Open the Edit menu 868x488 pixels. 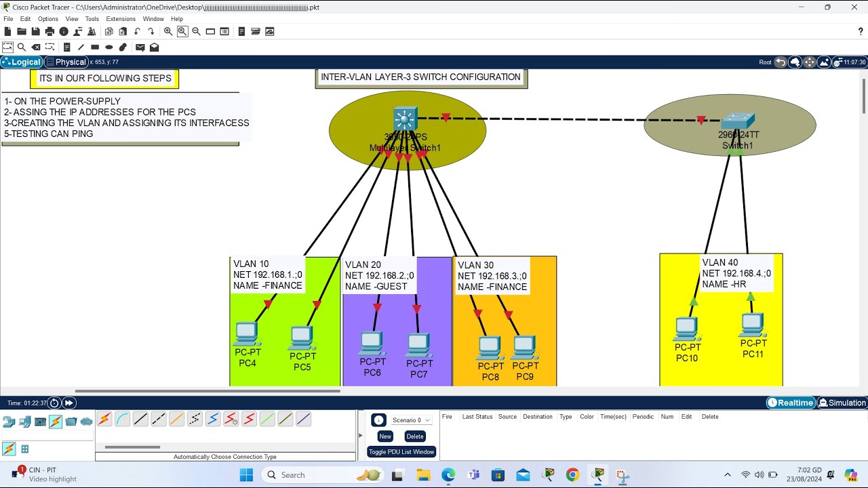pos(26,19)
